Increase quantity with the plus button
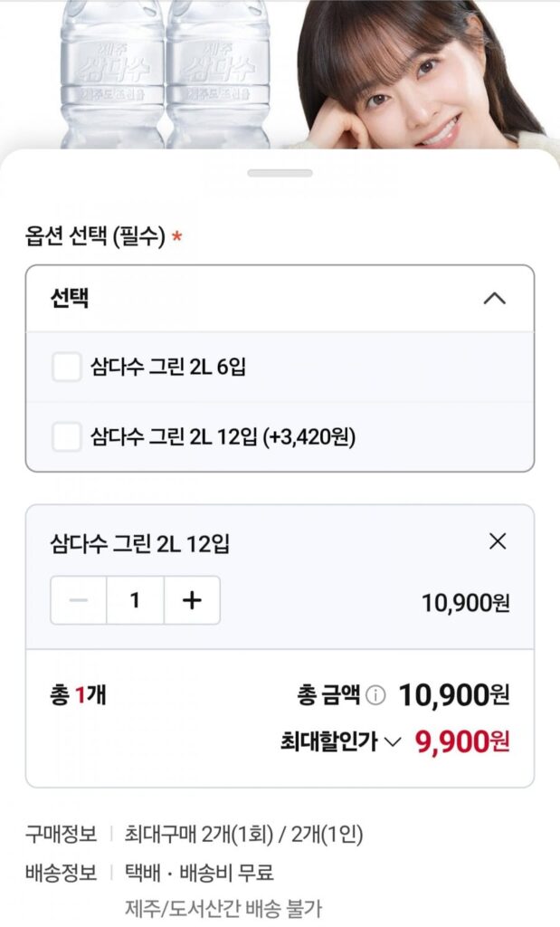This screenshot has height=927, width=560. [x=192, y=600]
